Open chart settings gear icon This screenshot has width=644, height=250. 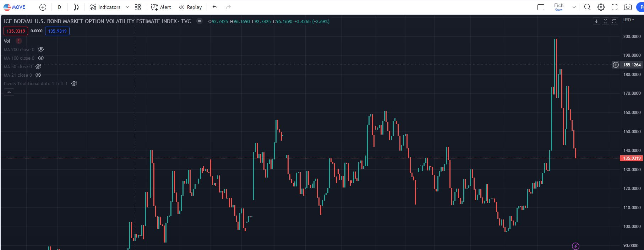[601, 7]
